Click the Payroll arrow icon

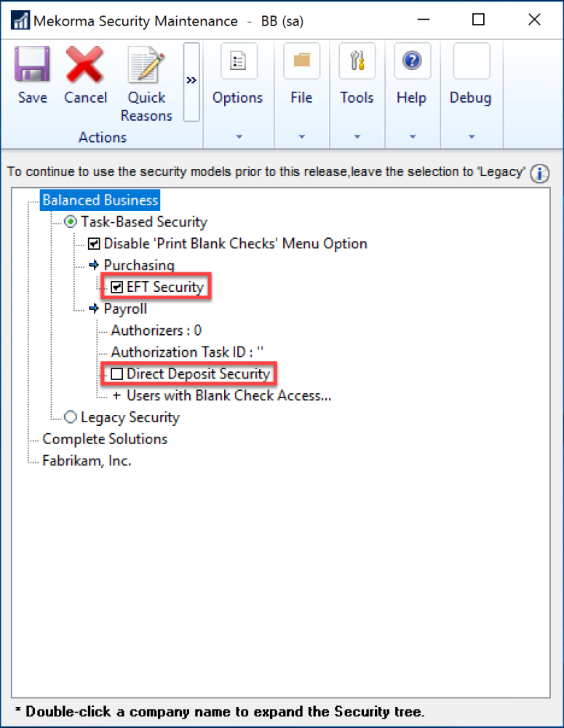[x=94, y=309]
